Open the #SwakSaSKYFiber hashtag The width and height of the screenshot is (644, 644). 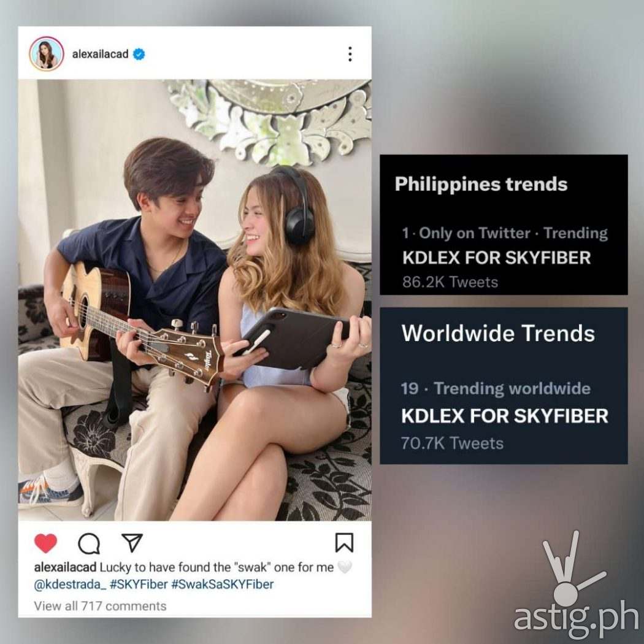[222, 585]
